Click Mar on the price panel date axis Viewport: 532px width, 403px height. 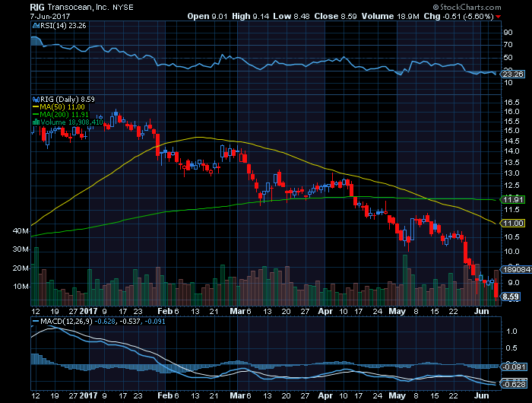[x=237, y=311]
